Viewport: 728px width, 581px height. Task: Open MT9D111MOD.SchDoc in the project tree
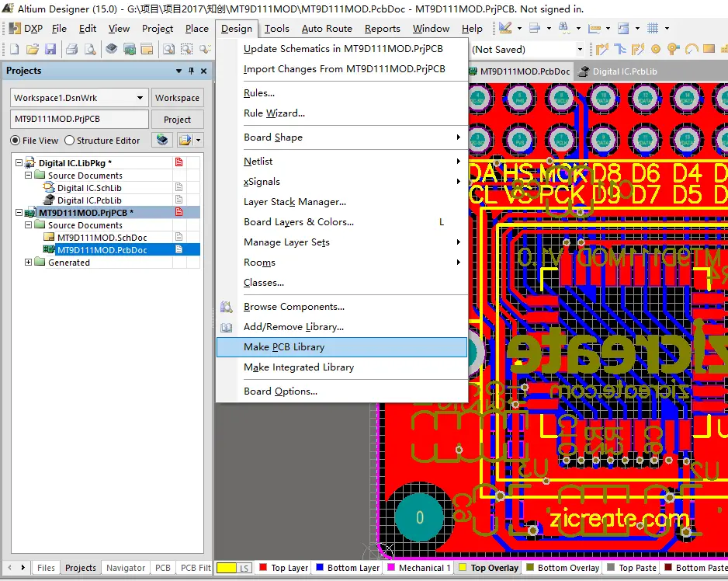[102, 238]
